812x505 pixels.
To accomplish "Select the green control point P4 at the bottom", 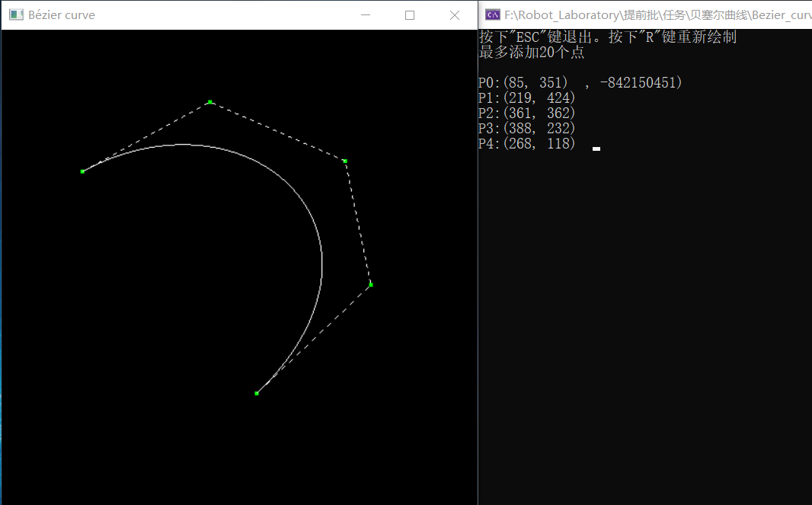I will (x=257, y=393).
